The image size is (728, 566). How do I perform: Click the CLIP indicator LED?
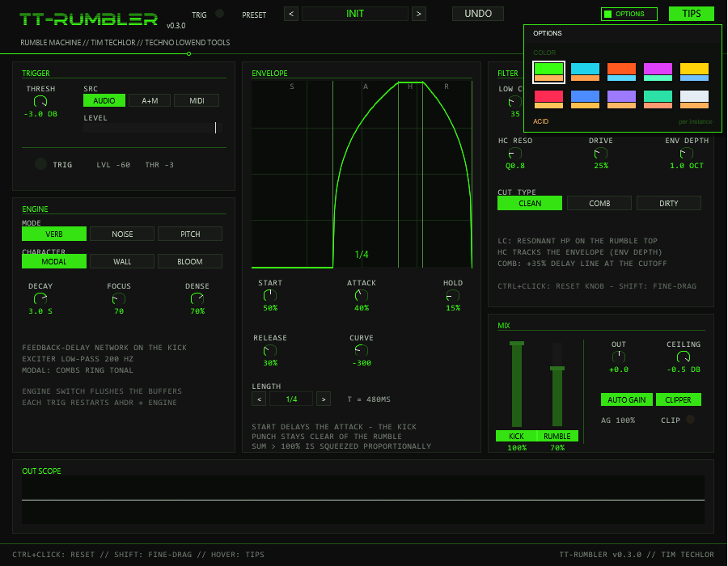pyautogui.click(x=691, y=420)
